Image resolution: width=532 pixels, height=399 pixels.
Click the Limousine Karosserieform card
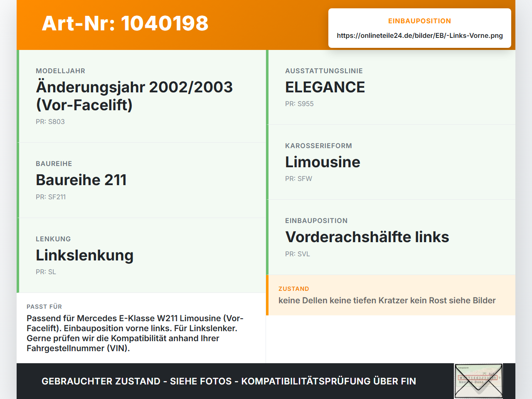click(391, 162)
